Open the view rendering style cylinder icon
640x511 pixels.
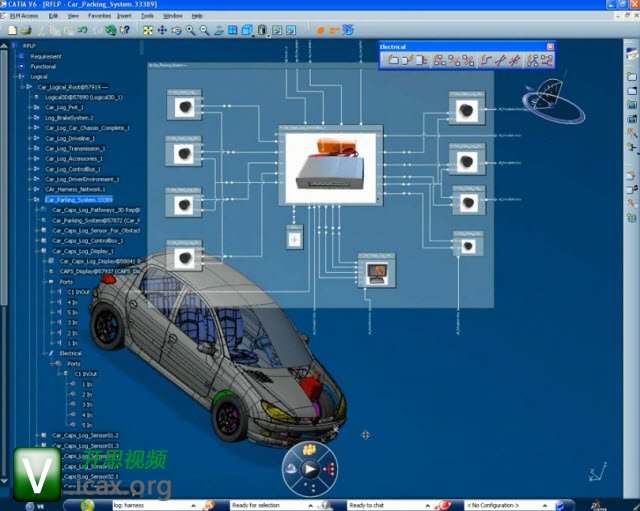coord(262,30)
